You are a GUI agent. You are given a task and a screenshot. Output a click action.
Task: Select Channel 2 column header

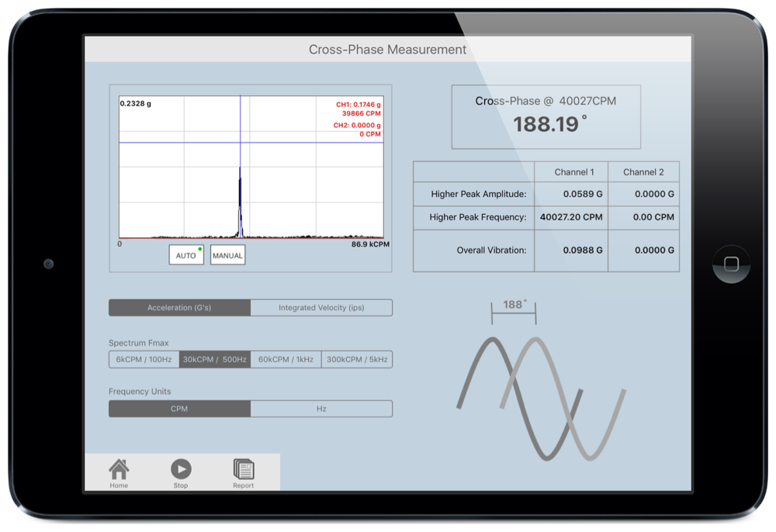(643, 172)
